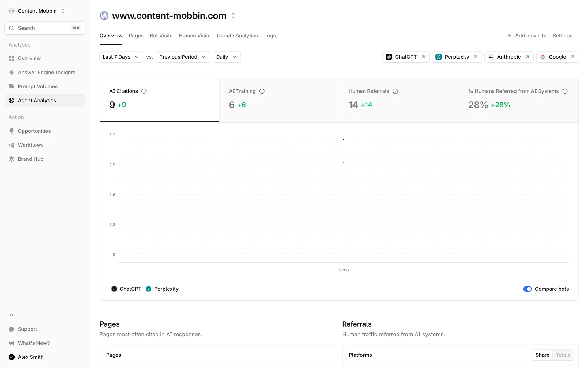Open the Last 7 Days dropdown
This screenshot has height=368, width=588.
pos(121,57)
